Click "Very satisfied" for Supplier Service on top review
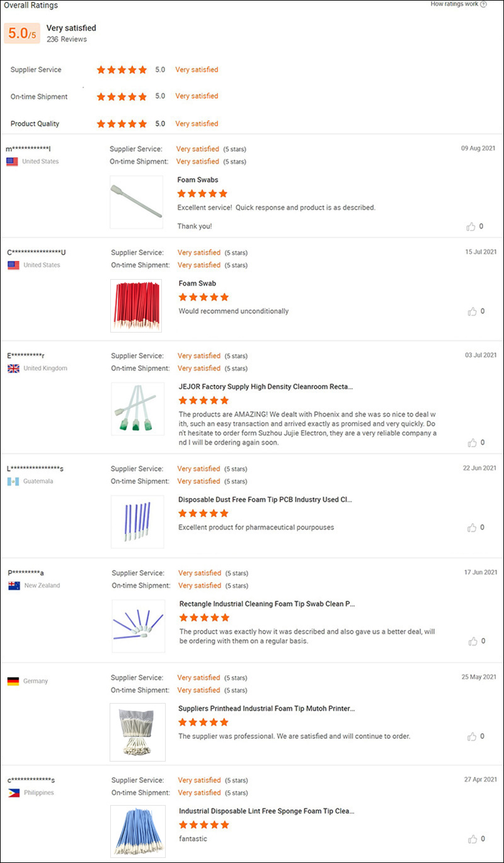504x863 pixels. (x=199, y=149)
